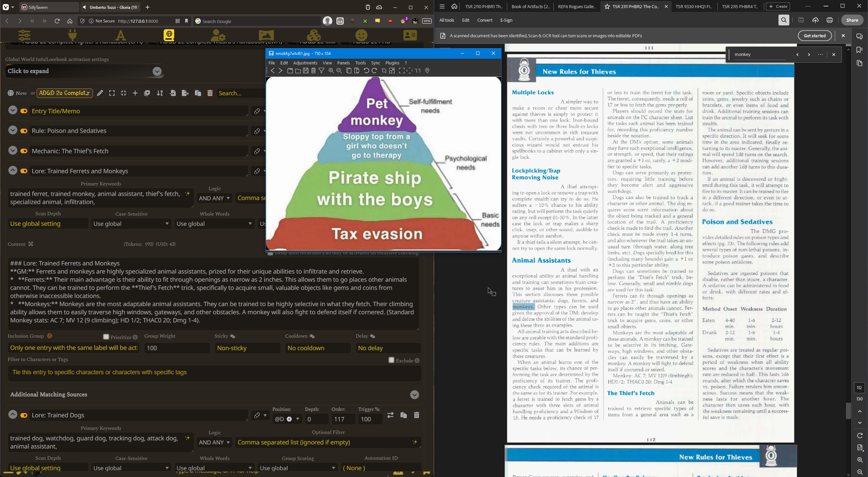Click next image arrow in image viewer
Screen dimensions: 868x477
click(280, 71)
